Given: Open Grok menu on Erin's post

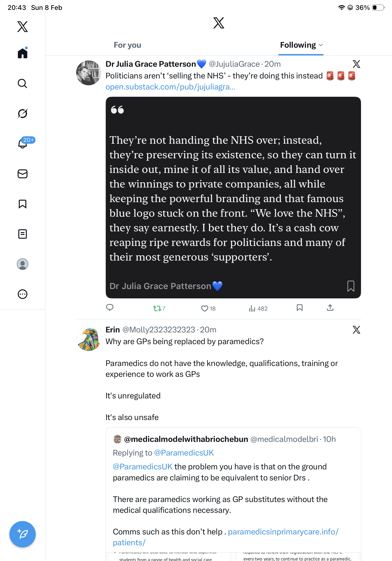Looking at the screenshot, I should tap(356, 330).
